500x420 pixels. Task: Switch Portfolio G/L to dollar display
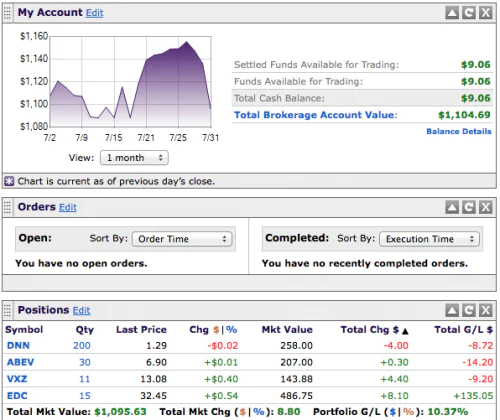point(393,412)
